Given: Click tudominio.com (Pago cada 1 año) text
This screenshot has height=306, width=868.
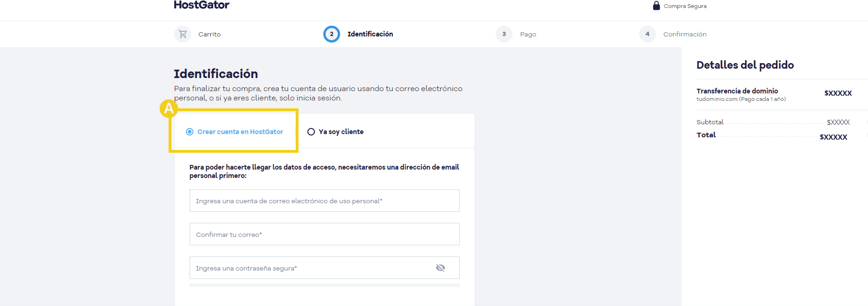Looking at the screenshot, I should (741, 99).
